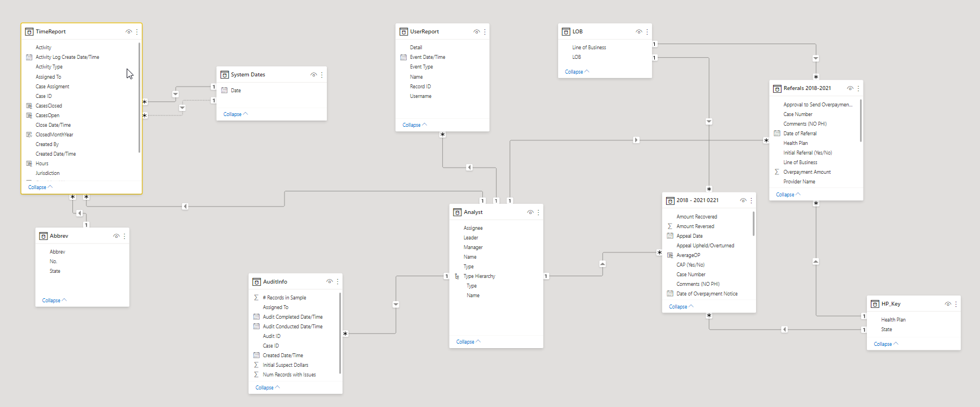Viewport: 980px width, 407px height.
Task: Toggle visibility of 2018 - 2021 0221 table
Action: [742, 200]
